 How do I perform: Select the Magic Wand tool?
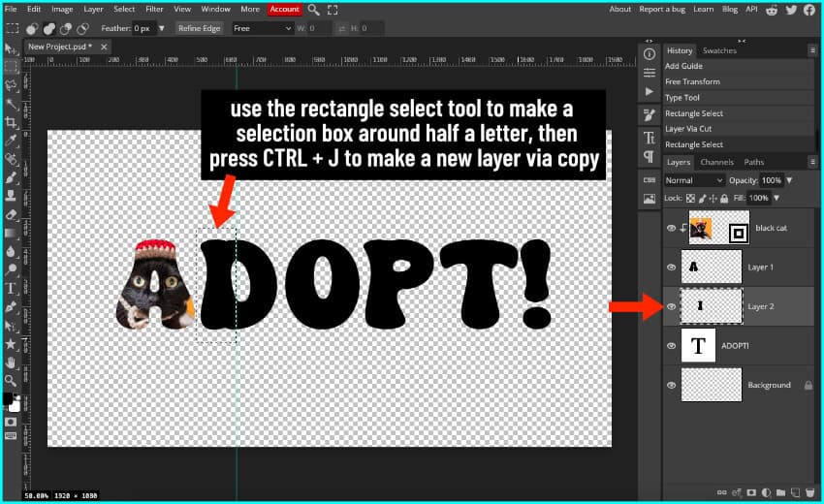coord(11,104)
